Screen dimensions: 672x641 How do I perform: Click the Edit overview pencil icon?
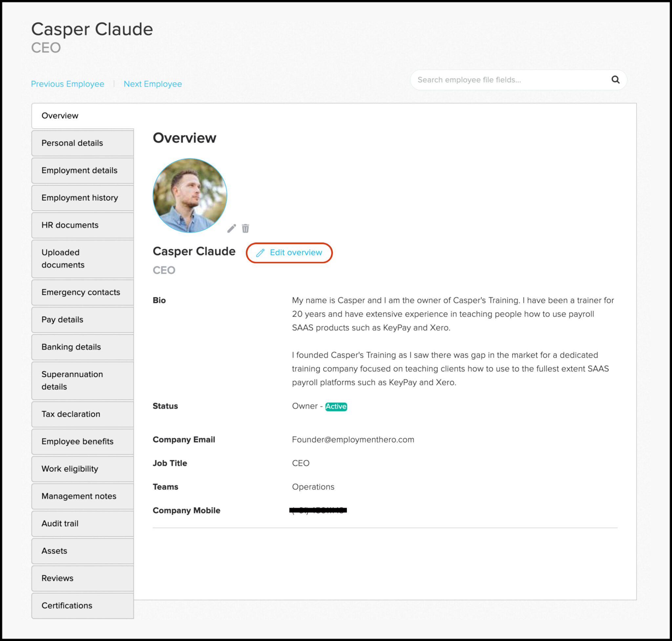[x=260, y=252]
